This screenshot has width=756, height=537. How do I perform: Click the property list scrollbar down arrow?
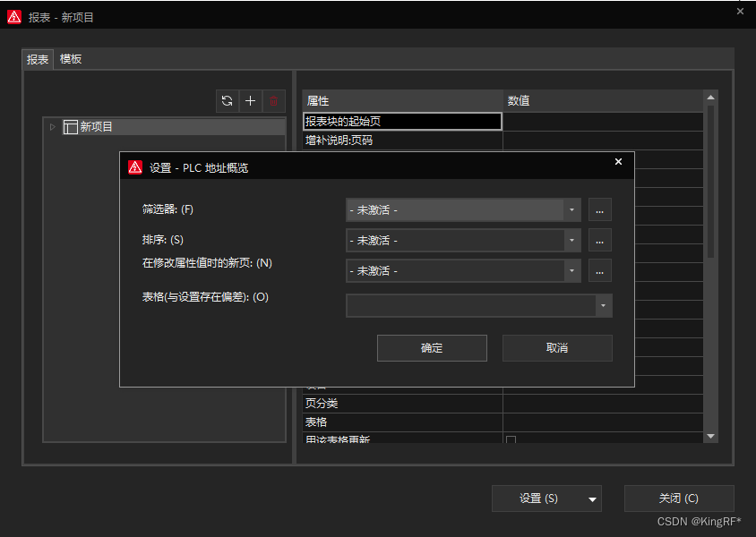(711, 436)
